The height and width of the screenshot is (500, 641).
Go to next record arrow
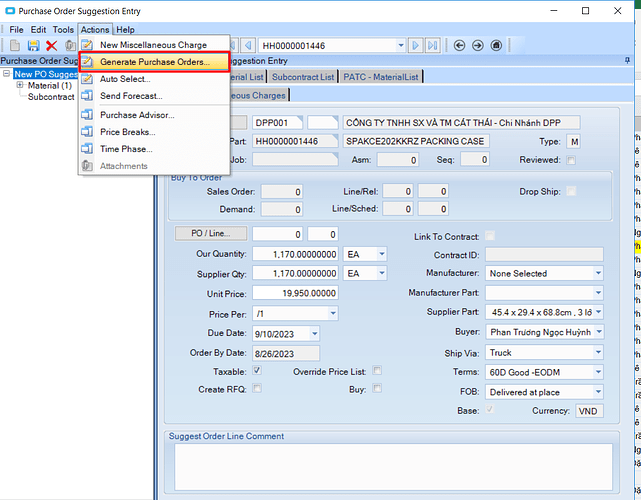(415, 45)
